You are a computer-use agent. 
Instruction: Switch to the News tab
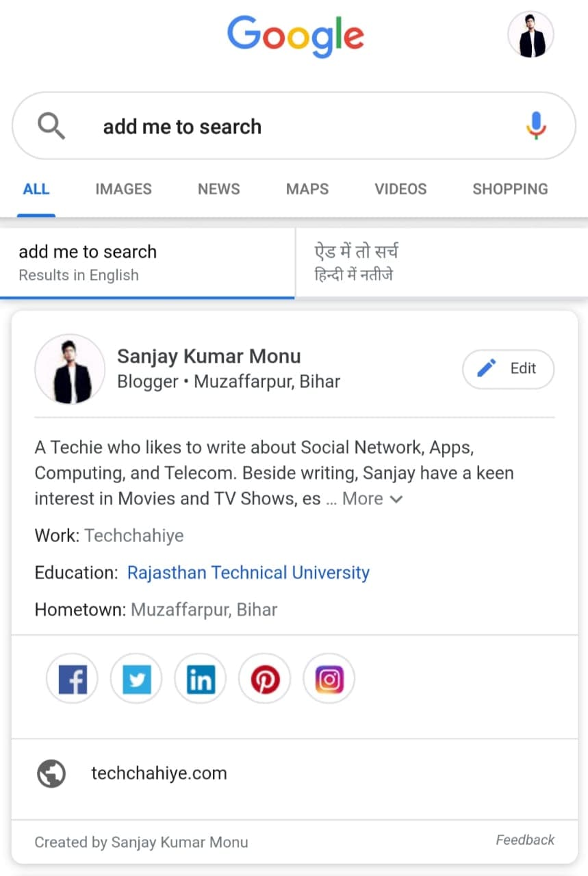click(219, 189)
